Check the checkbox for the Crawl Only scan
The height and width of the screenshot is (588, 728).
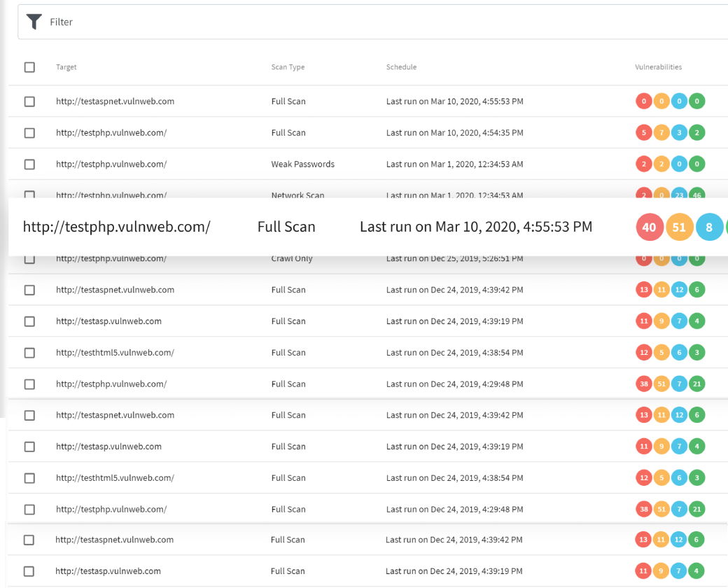click(29, 258)
